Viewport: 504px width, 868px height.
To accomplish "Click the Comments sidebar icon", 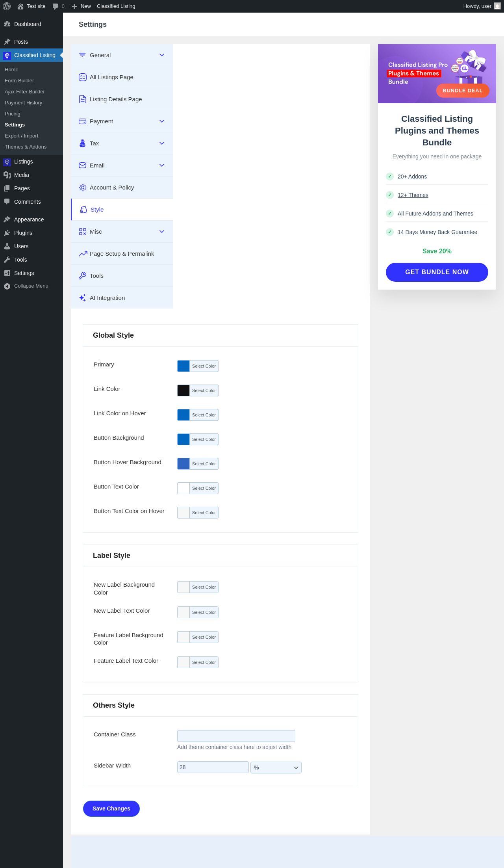I will click(7, 202).
